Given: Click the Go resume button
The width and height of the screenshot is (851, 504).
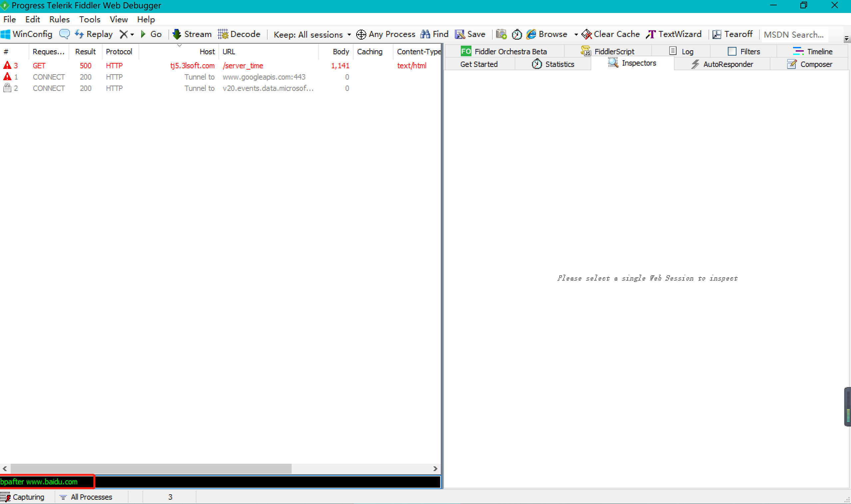Looking at the screenshot, I should [x=151, y=34].
